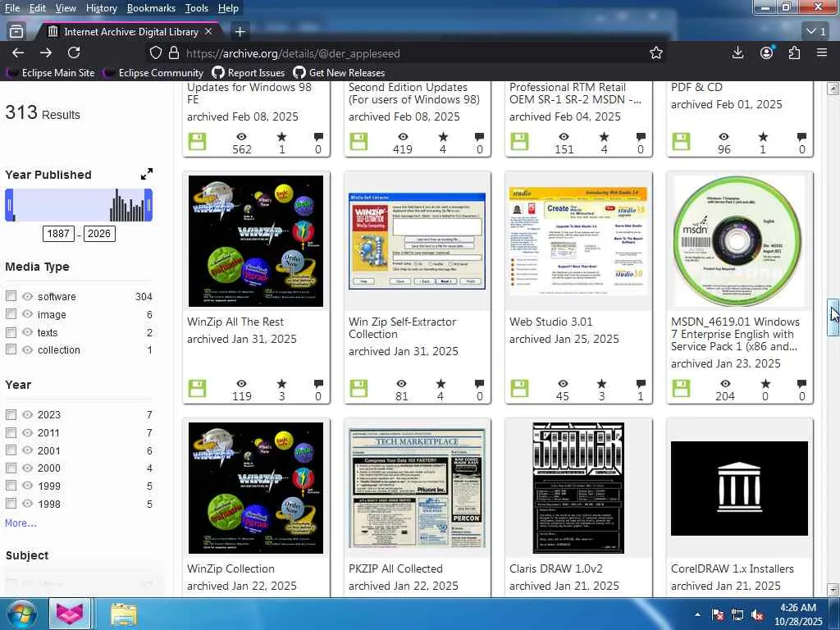Click the network tray icon

click(x=737, y=614)
